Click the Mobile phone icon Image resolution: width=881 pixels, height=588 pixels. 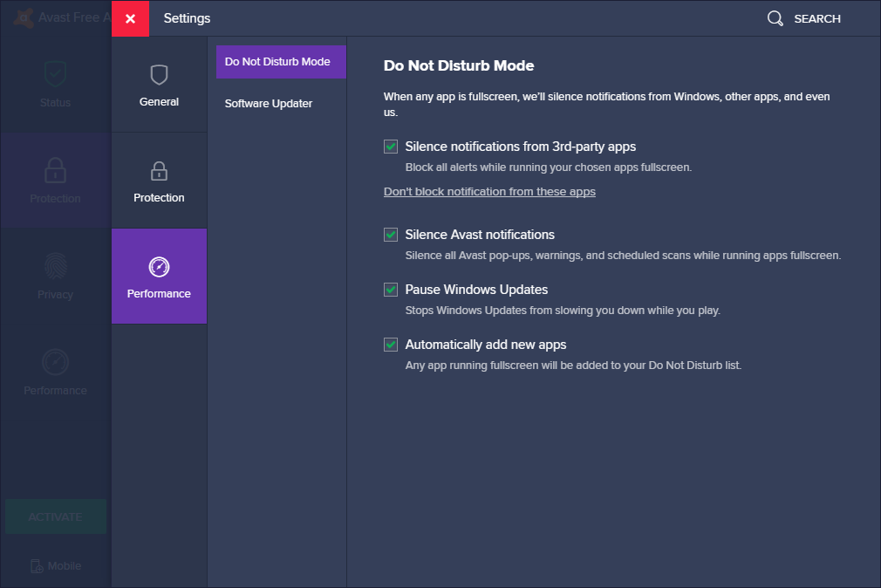pos(37,566)
